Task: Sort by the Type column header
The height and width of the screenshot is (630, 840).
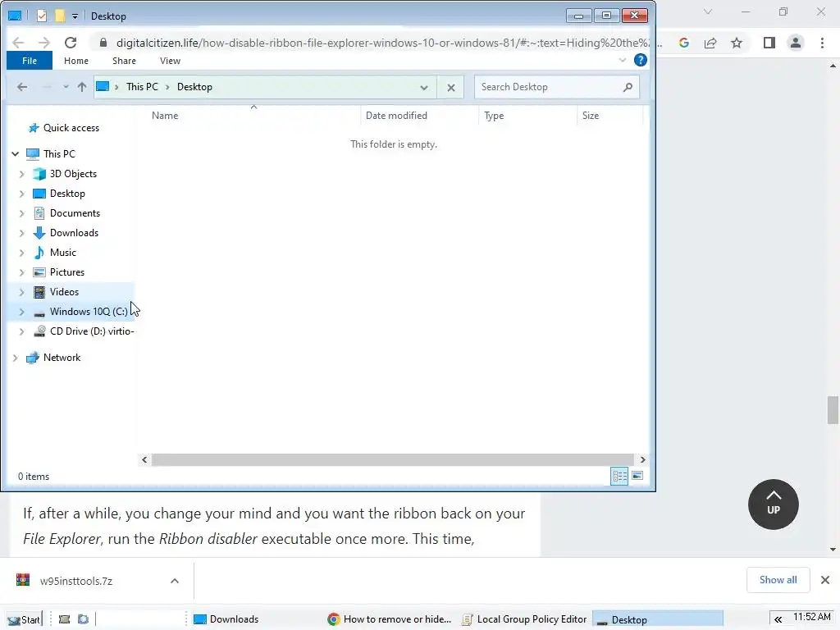Action: (494, 115)
